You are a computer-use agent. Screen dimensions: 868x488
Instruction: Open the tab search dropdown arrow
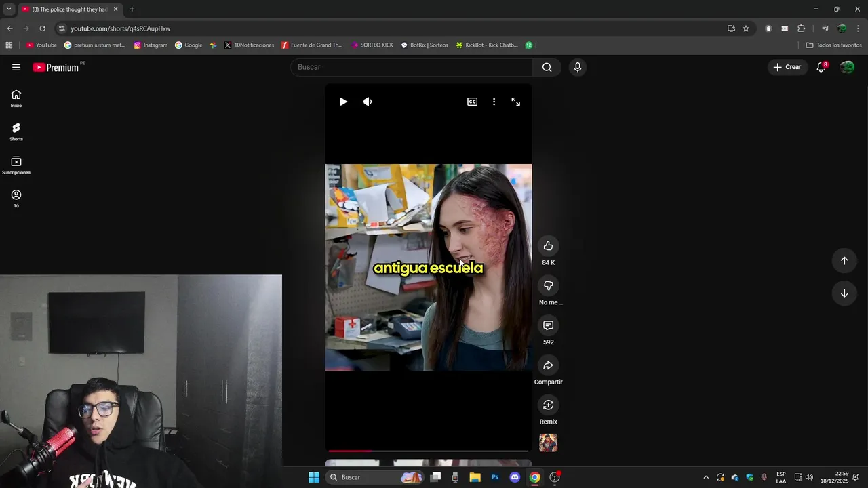tap(9, 9)
